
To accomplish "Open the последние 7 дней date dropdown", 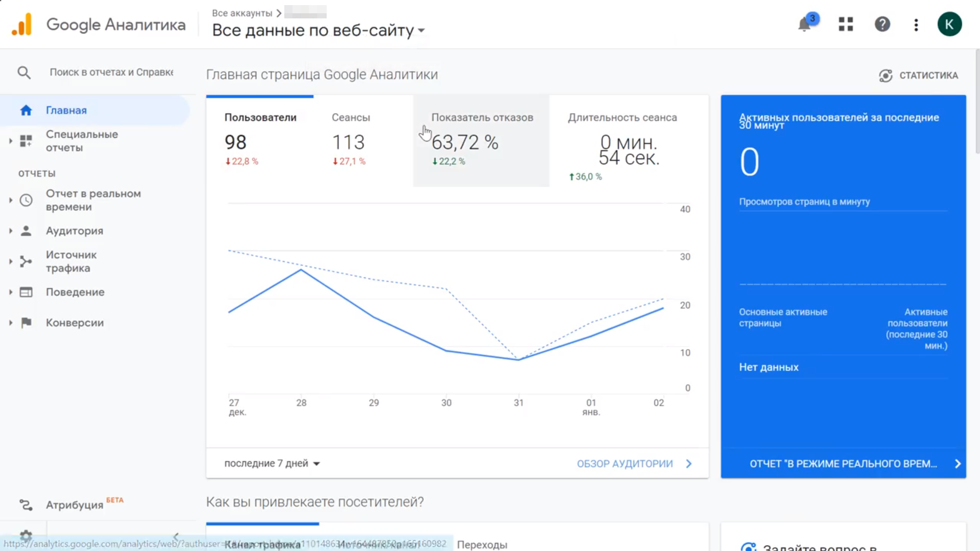I will click(272, 463).
